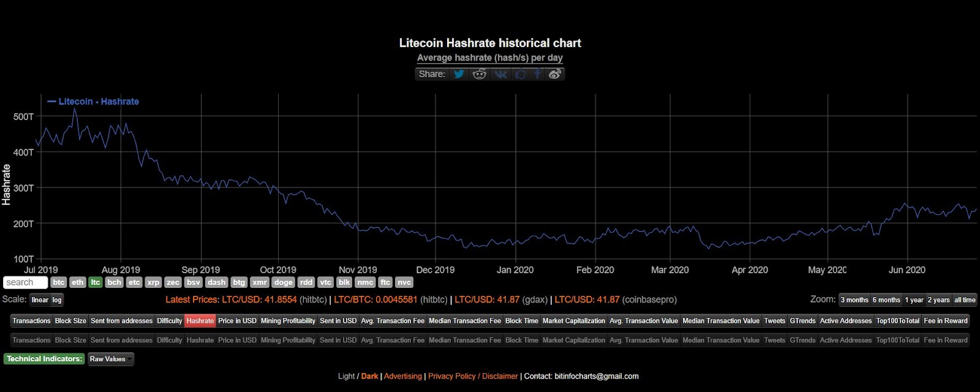Zoom chart to 1 year
The width and height of the screenshot is (980, 392).
tap(914, 300)
